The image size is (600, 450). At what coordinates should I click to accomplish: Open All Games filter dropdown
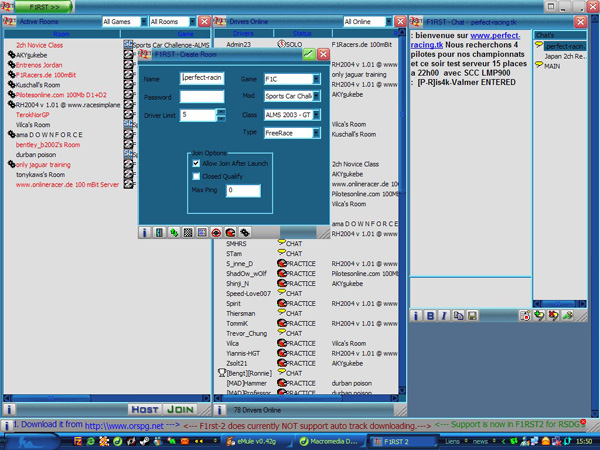[125, 22]
